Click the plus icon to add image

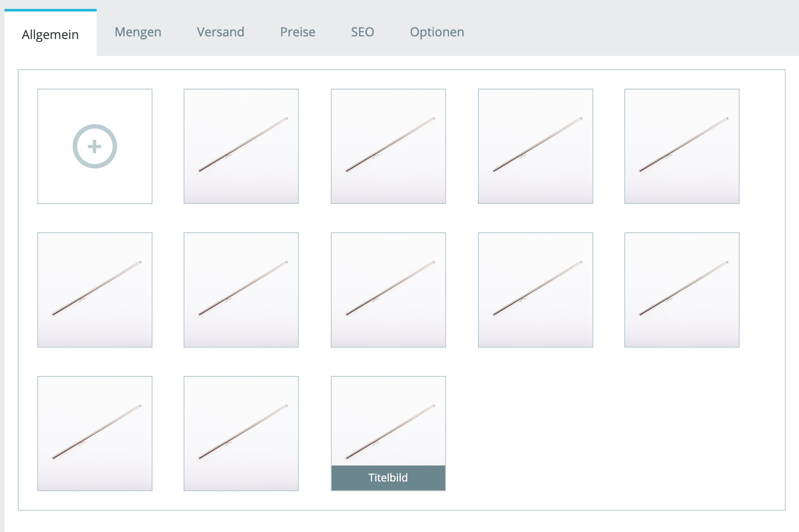tap(94, 146)
